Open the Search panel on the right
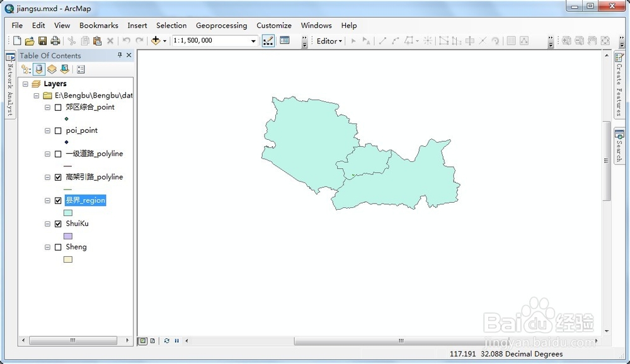The image size is (630, 364). coord(619,145)
